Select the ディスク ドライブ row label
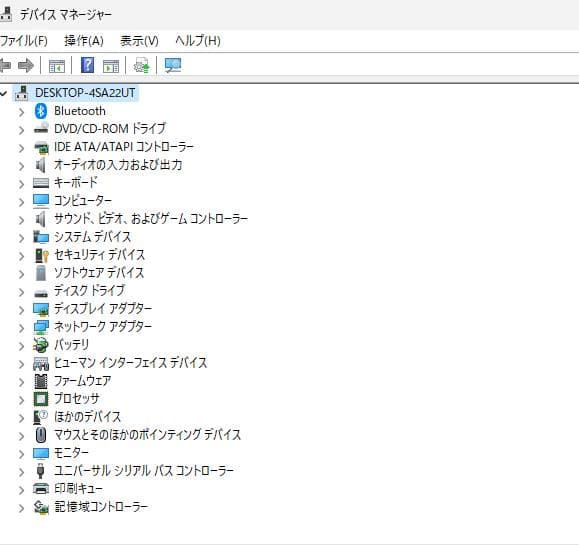The image size is (579, 546). [89, 291]
